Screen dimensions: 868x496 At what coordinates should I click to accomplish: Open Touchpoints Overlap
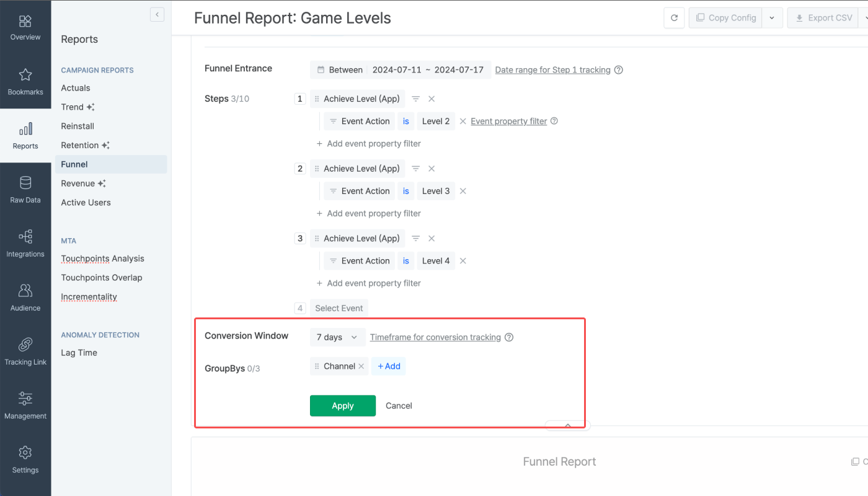coord(102,278)
